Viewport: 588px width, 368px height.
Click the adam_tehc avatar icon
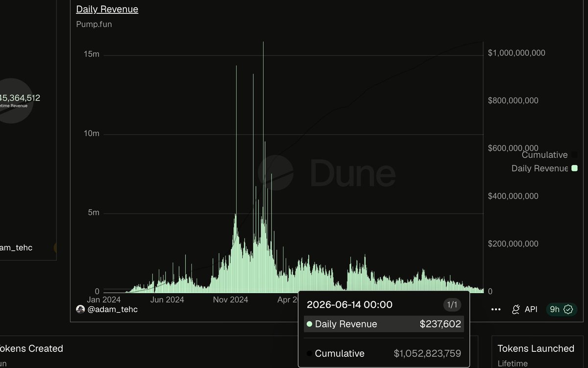click(x=80, y=309)
